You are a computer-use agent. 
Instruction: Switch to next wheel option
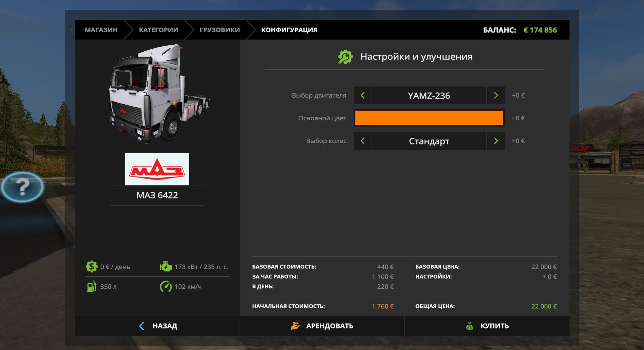tap(496, 141)
